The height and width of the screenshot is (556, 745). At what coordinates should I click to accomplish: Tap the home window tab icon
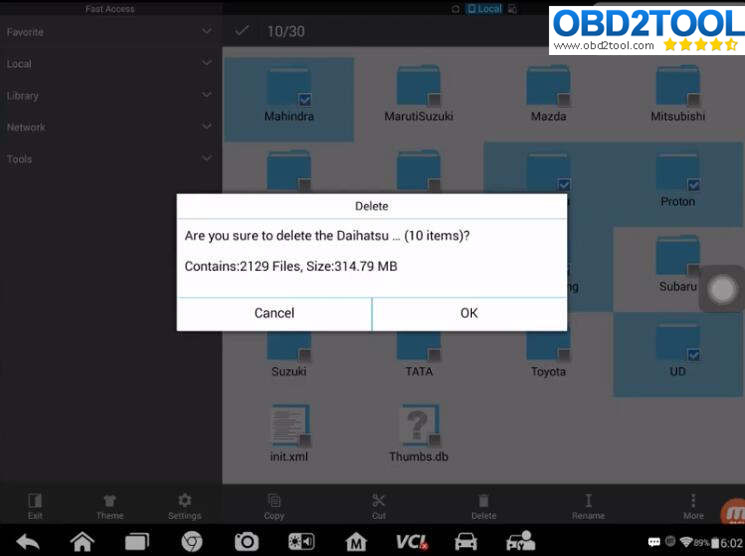456,9
